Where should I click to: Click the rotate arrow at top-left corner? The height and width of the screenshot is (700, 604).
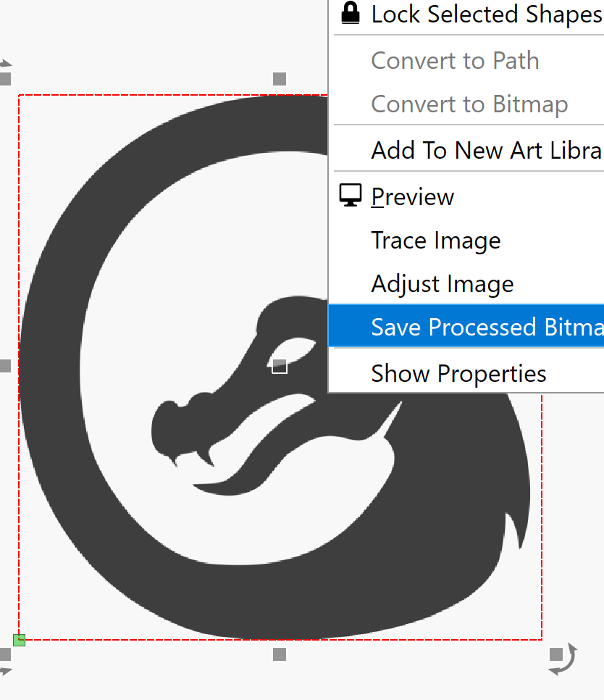click(x=5, y=63)
